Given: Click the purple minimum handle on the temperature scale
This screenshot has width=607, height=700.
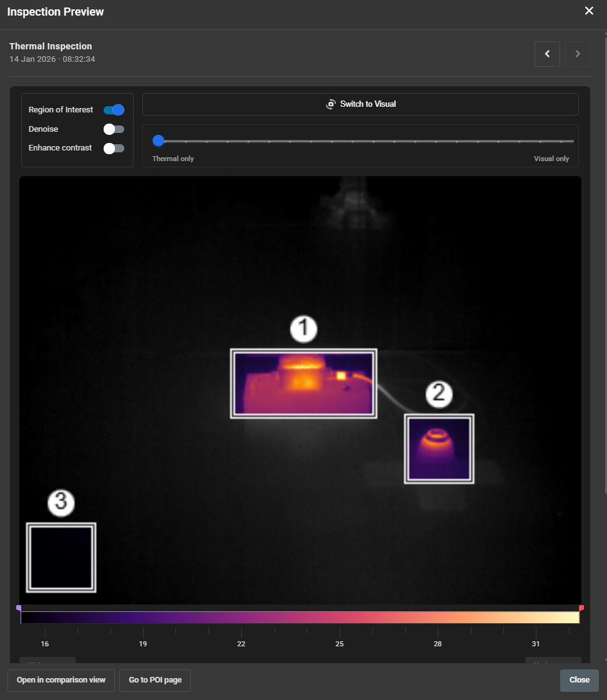Looking at the screenshot, I should pos(19,608).
